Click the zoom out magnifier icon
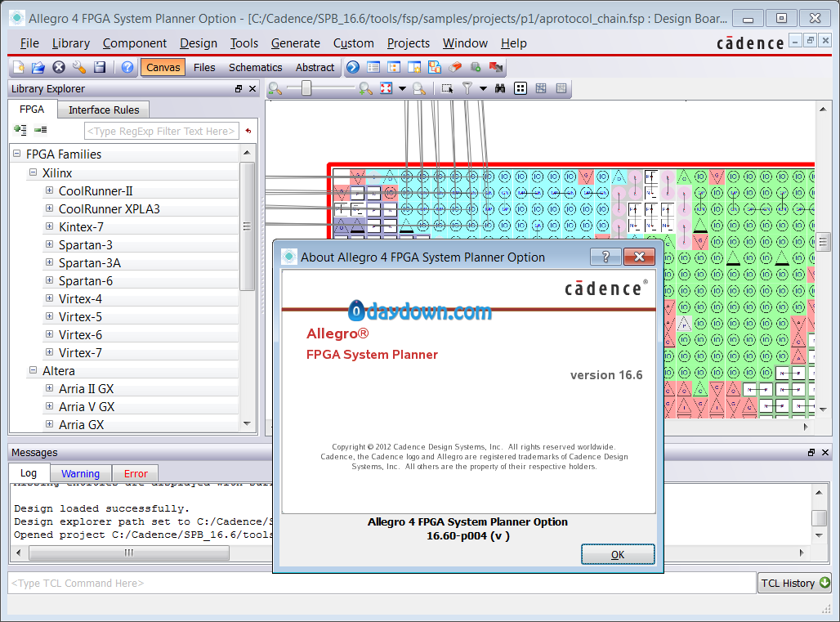The image size is (840, 622). (275, 88)
